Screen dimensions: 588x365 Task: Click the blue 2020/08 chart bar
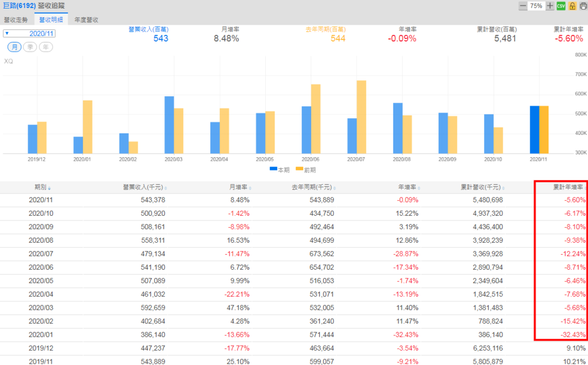click(397, 128)
